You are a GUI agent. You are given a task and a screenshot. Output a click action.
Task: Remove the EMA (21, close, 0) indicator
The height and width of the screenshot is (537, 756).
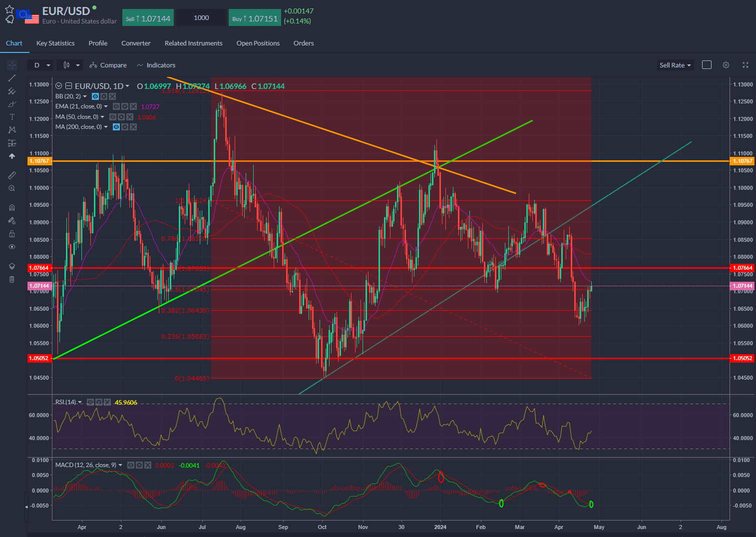133,106
